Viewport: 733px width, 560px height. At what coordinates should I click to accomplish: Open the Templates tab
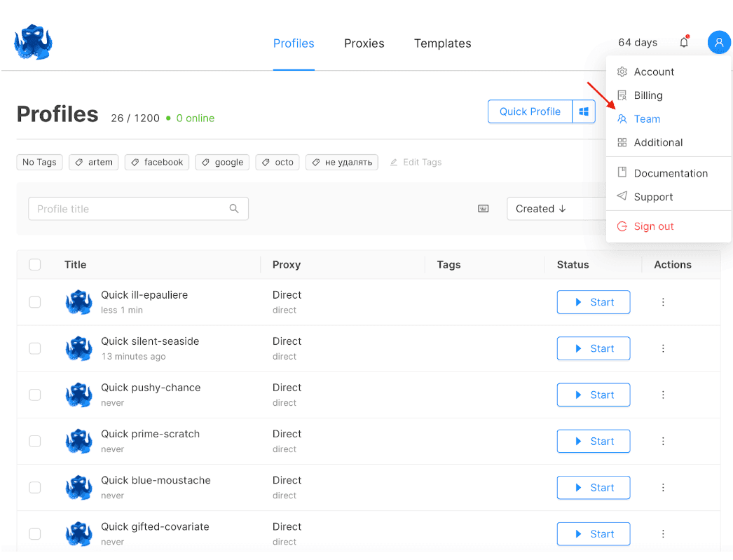pos(442,43)
